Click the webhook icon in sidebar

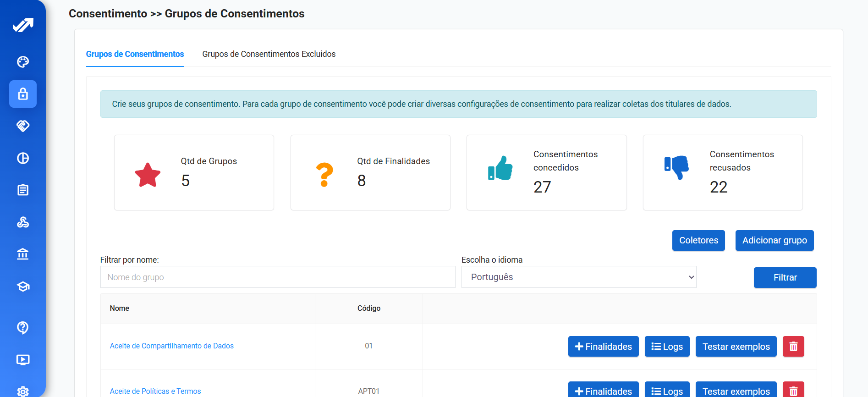coord(23,222)
